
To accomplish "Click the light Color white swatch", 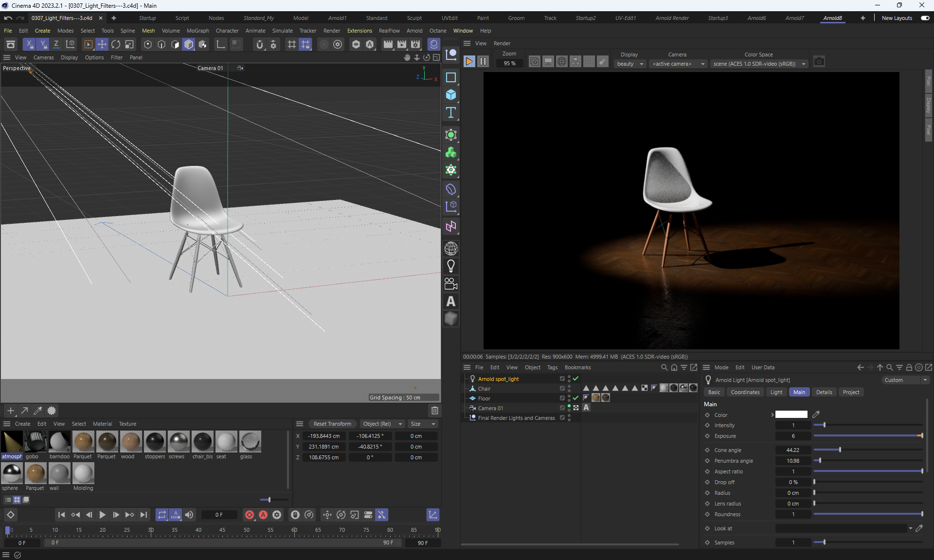I will point(791,415).
